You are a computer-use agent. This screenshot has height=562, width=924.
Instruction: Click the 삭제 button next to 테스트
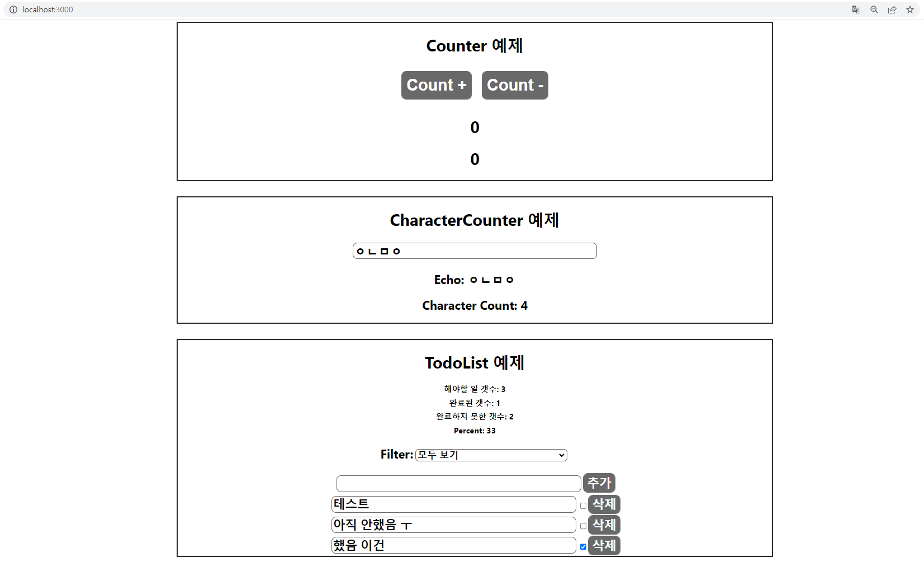[603, 504]
